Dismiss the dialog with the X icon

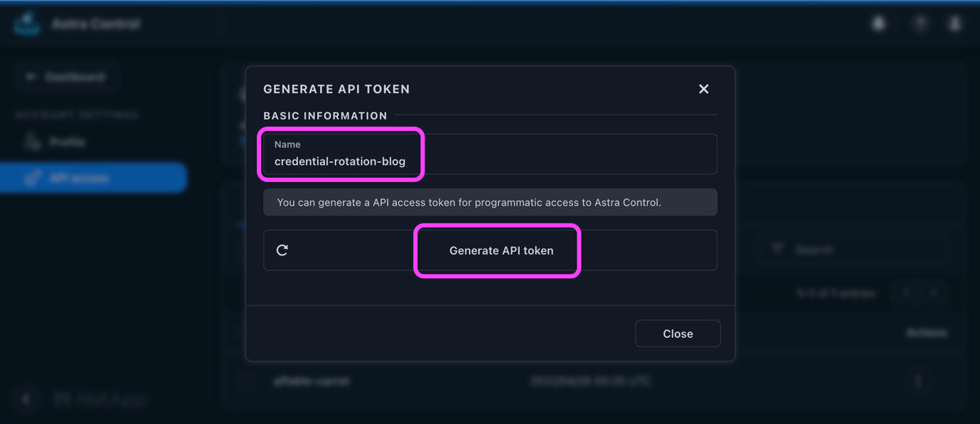pos(703,89)
